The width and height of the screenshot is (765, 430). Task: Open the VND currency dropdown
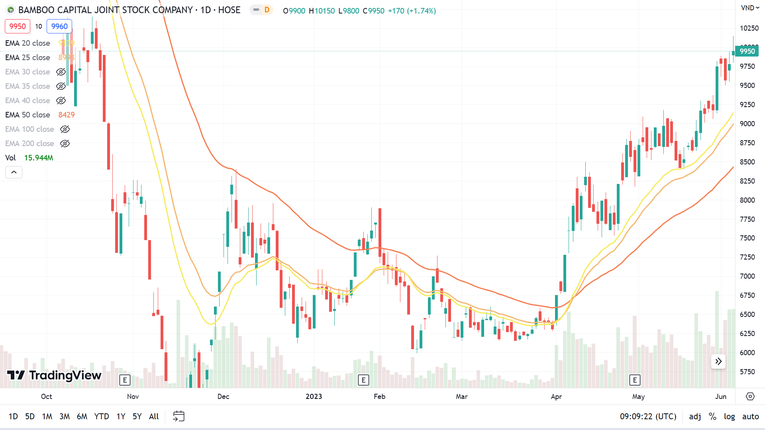coord(749,8)
